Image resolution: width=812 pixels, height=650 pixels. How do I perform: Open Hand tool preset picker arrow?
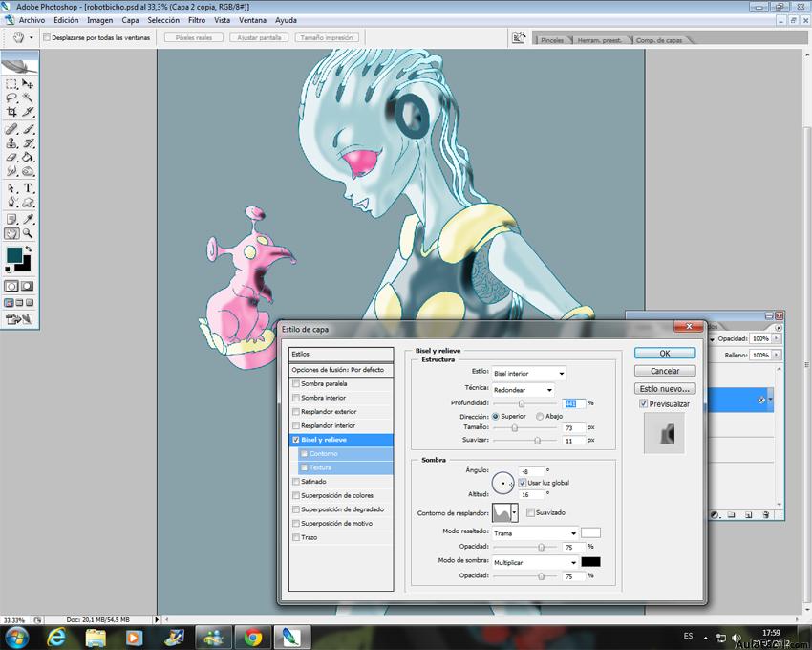pyautogui.click(x=32, y=38)
